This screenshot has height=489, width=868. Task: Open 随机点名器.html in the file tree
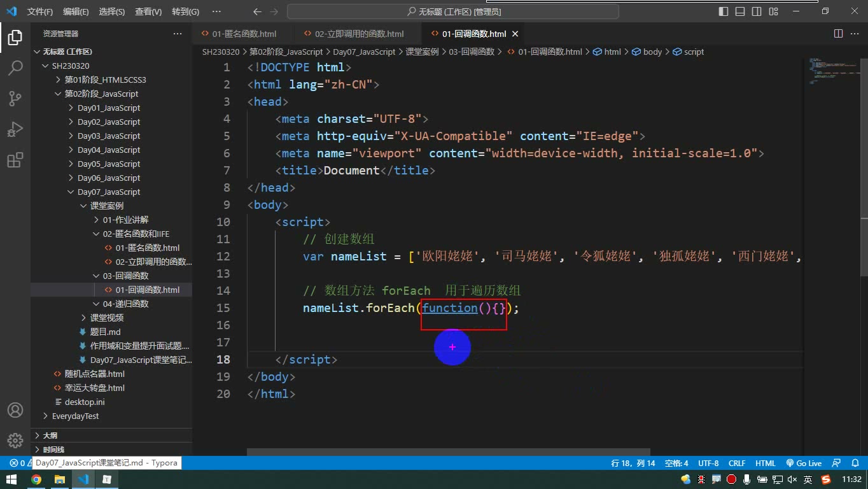95,374
